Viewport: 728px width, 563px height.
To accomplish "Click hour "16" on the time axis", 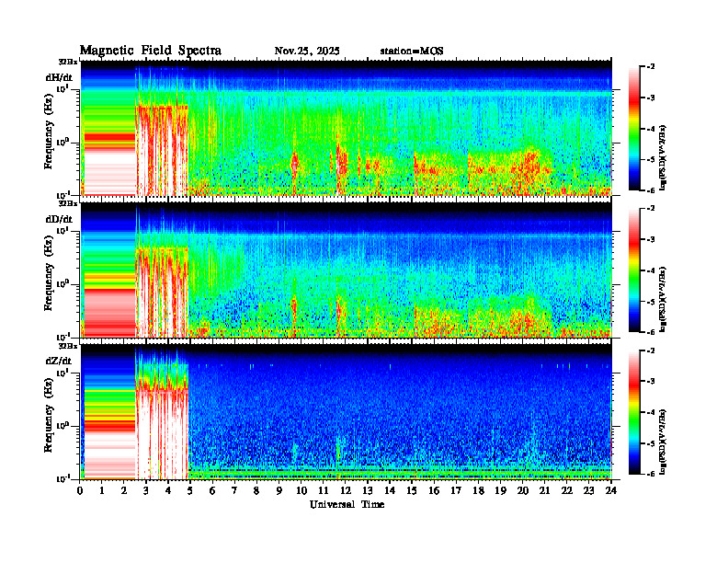I will pos(434,490).
